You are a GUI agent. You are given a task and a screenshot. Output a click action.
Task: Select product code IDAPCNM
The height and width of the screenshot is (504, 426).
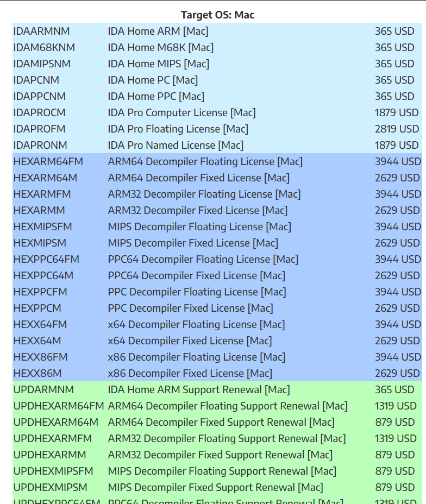point(36,80)
